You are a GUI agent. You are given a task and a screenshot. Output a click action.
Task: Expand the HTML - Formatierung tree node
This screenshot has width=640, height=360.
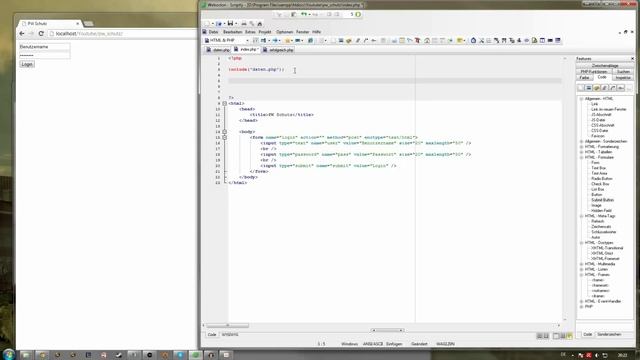[x=581, y=147]
